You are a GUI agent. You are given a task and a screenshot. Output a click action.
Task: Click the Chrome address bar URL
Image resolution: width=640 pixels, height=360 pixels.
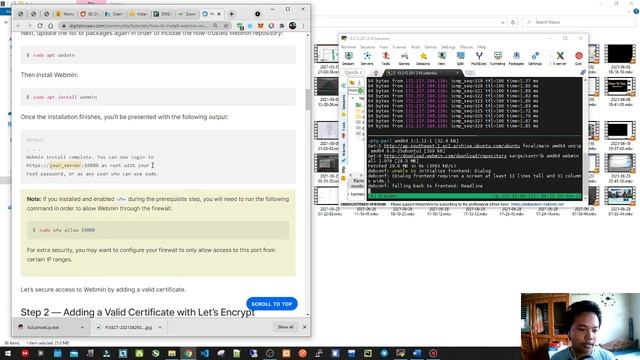(x=138, y=26)
